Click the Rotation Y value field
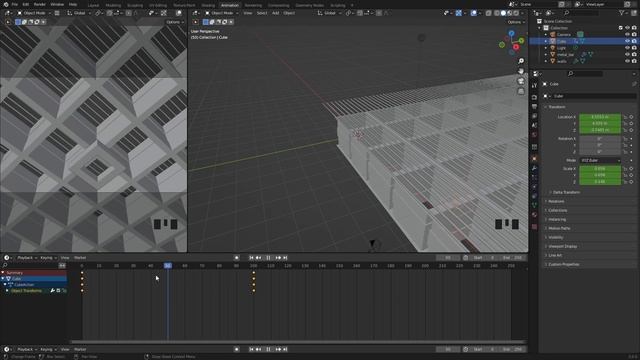640x360 pixels. pyautogui.click(x=600, y=145)
